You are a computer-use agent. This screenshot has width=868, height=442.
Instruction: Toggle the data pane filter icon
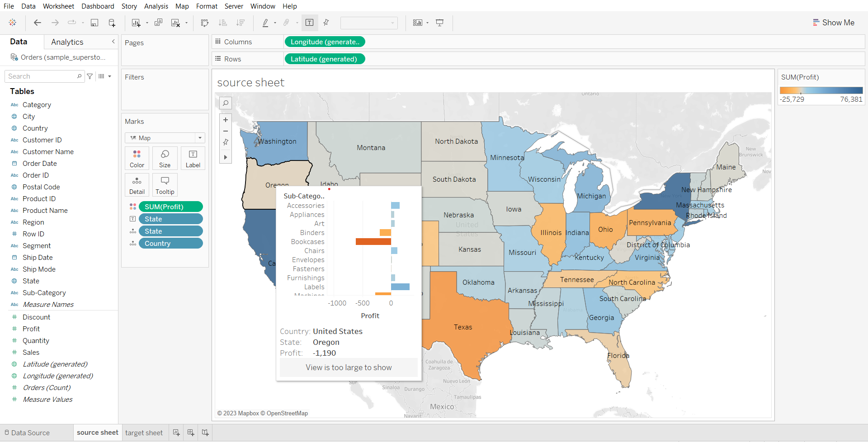coord(90,76)
